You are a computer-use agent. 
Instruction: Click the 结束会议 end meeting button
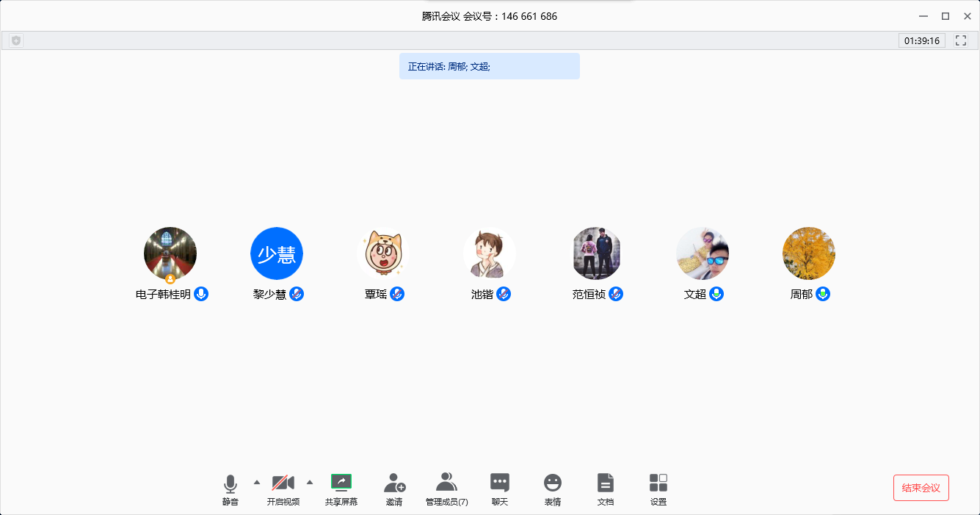921,488
